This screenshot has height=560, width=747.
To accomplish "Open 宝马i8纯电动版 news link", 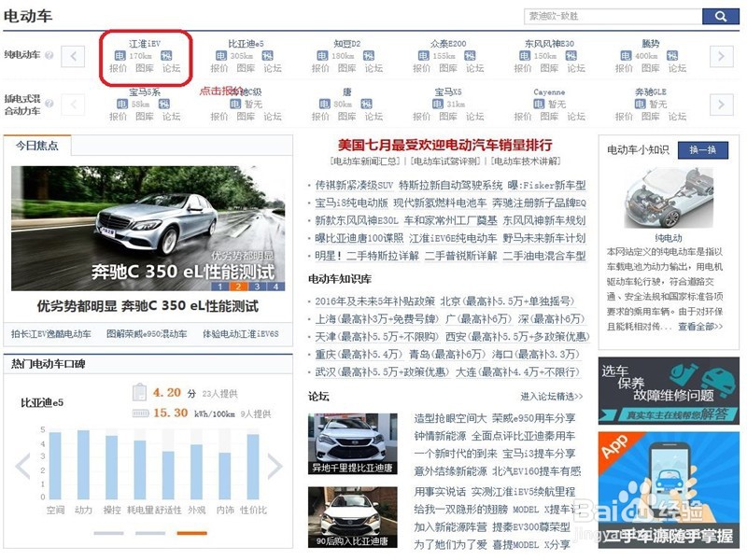I will 352,203.
